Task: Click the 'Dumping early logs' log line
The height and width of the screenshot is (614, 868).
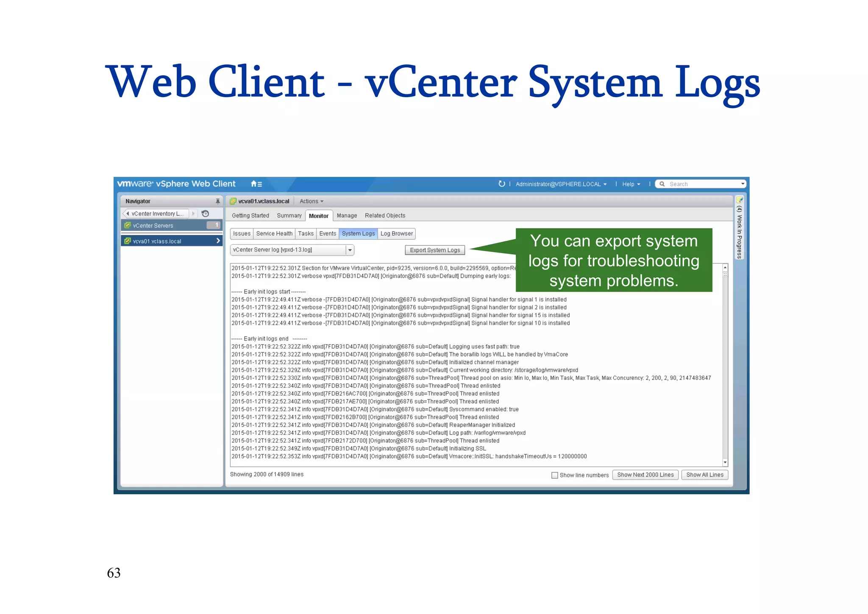Action: tap(371, 276)
